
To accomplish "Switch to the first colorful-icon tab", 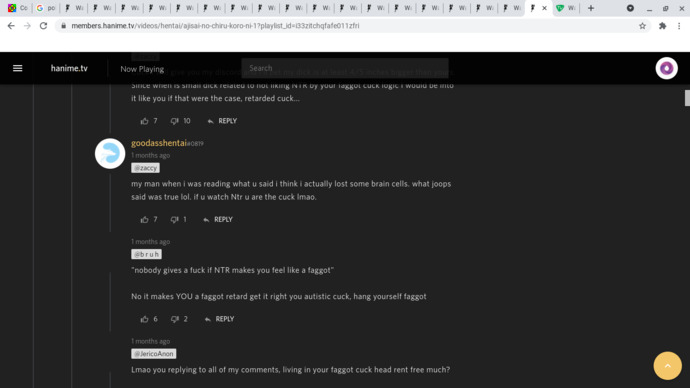I will coord(18,8).
